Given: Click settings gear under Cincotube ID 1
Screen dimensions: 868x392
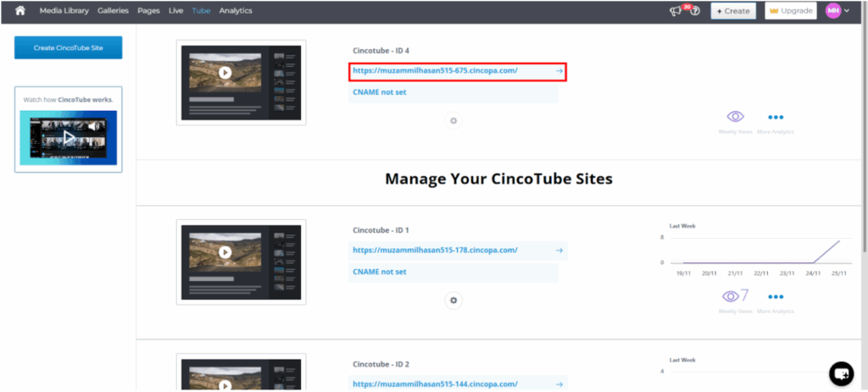Looking at the screenshot, I should 453,300.
